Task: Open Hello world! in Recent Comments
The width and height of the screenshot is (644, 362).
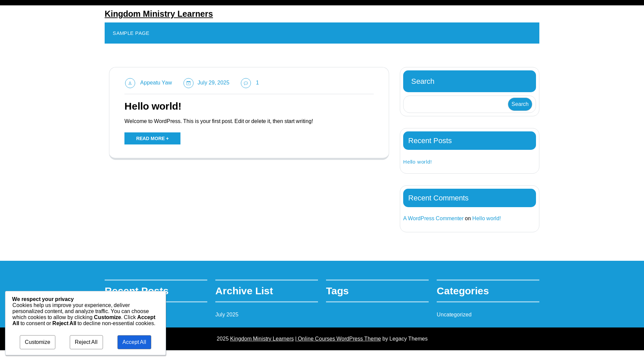Action: pos(486,219)
